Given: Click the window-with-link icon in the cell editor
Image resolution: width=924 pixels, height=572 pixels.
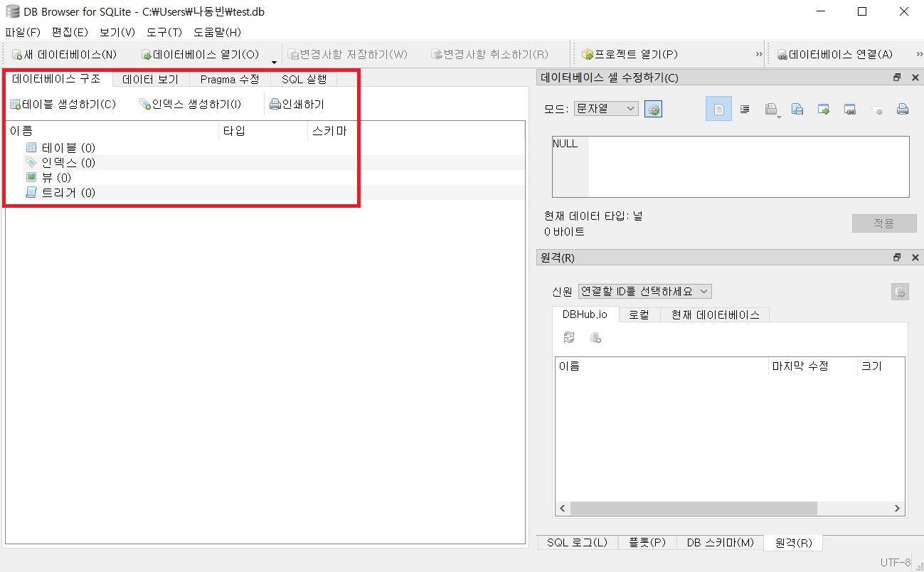Looking at the screenshot, I should [x=850, y=109].
